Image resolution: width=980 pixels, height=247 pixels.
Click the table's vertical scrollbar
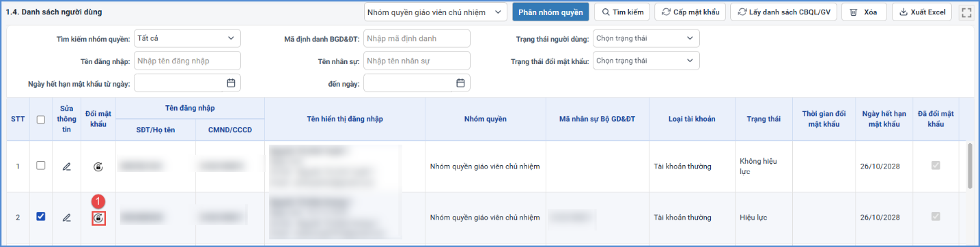coord(970,166)
